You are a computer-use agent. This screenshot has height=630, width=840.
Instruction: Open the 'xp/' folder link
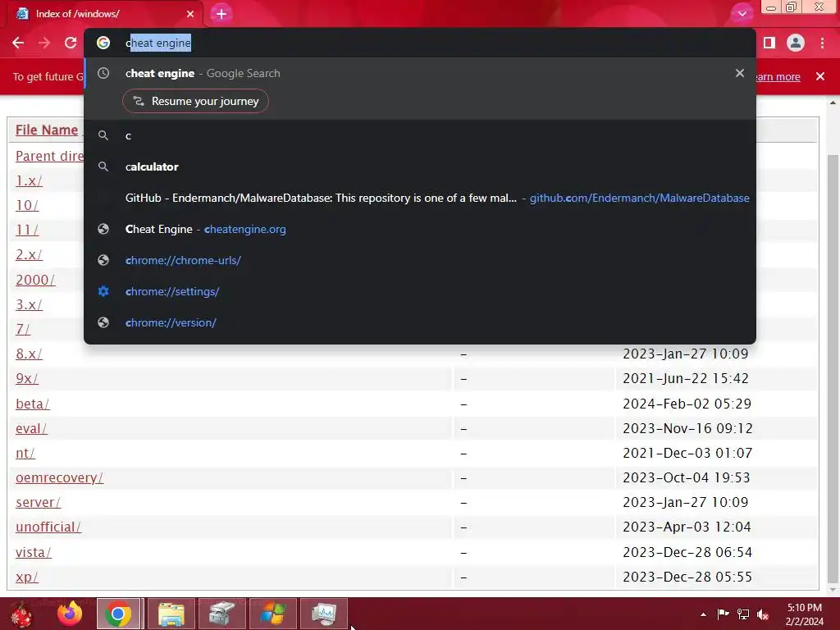(x=27, y=577)
